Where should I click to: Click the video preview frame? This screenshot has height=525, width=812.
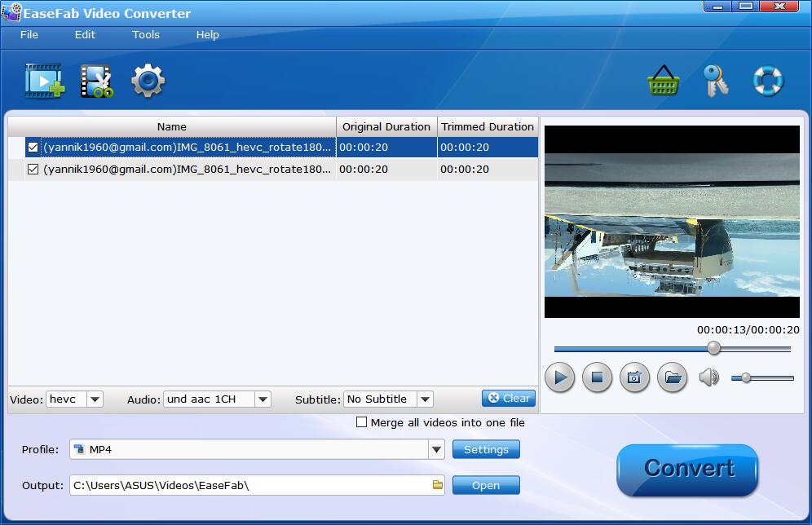[x=672, y=222]
